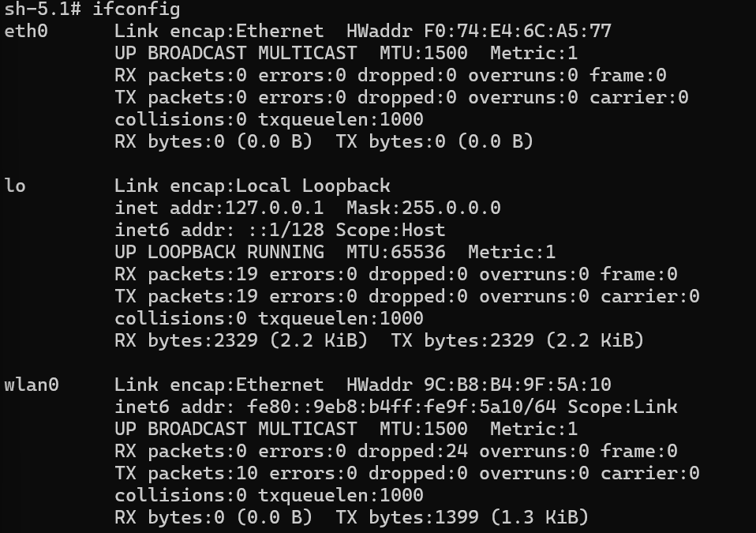756x533 pixels.
Task: Click the ifconfig command text
Action: [x=137, y=9]
